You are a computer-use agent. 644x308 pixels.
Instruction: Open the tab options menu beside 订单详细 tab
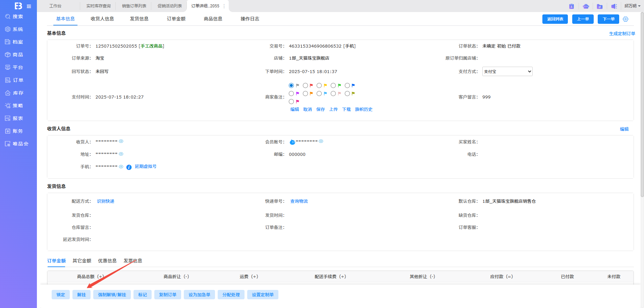point(224,6)
